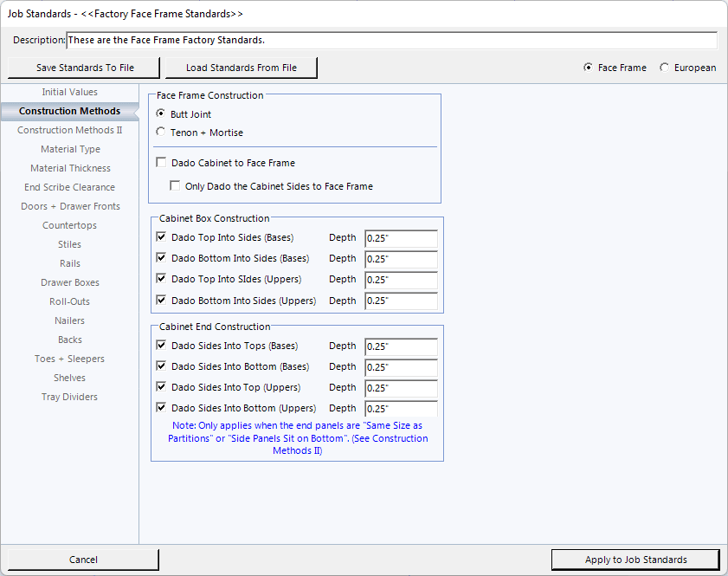Uncheck Dado Top Into Sides (Bases)
This screenshot has width=728, height=576.
click(x=161, y=237)
